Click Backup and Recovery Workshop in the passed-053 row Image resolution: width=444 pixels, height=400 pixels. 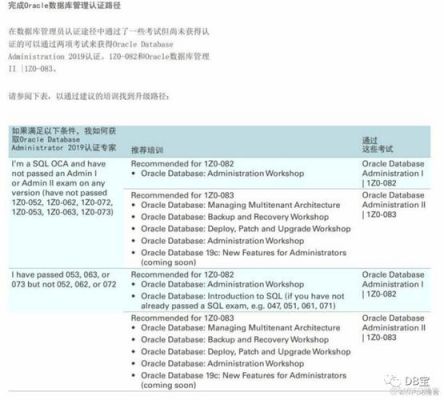(x=235, y=340)
